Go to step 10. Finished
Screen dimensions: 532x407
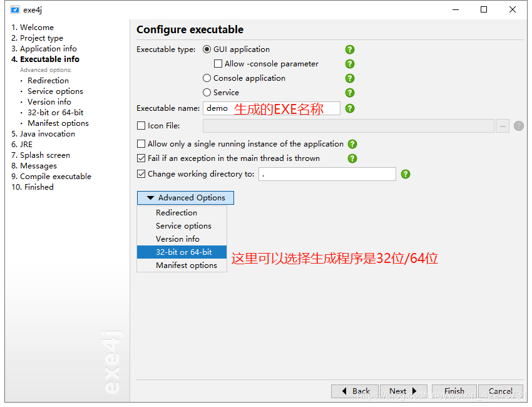coord(32,187)
